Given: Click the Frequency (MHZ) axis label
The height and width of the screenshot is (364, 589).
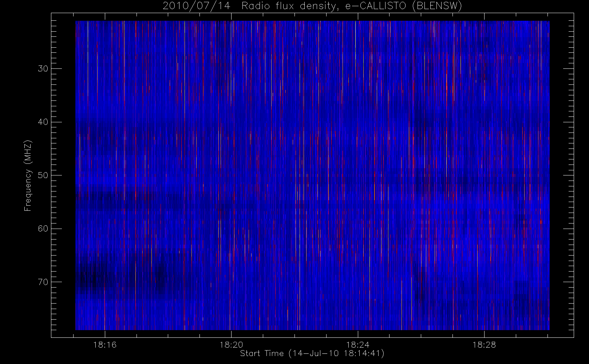Looking at the screenshot, I should coord(28,175).
